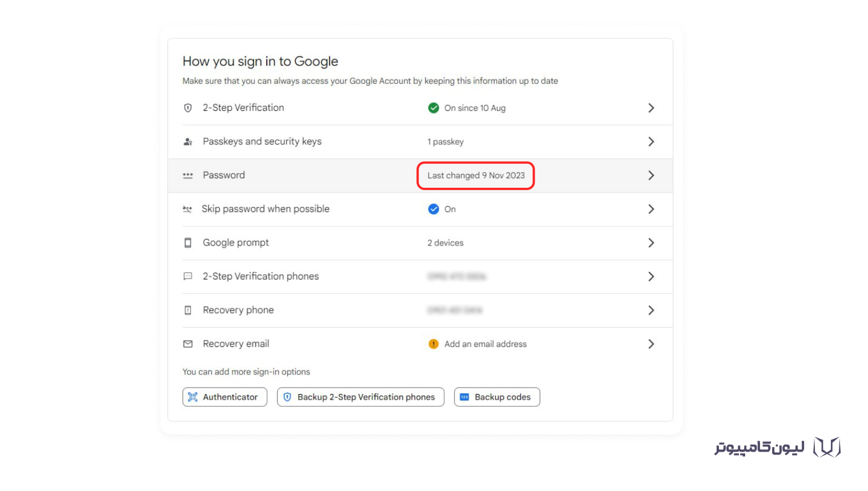
Task: Open the Google prompt row chevron
Action: [651, 243]
